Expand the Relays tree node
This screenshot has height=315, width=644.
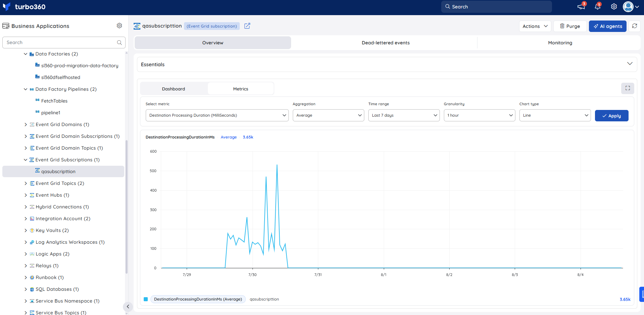pos(26,266)
